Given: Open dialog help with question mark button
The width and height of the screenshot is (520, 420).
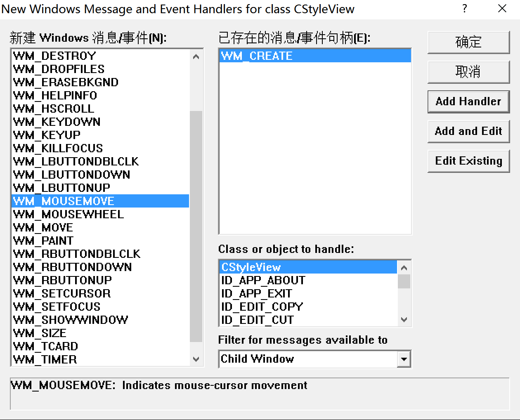Looking at the screenshot, I should [x=464, y=9].
